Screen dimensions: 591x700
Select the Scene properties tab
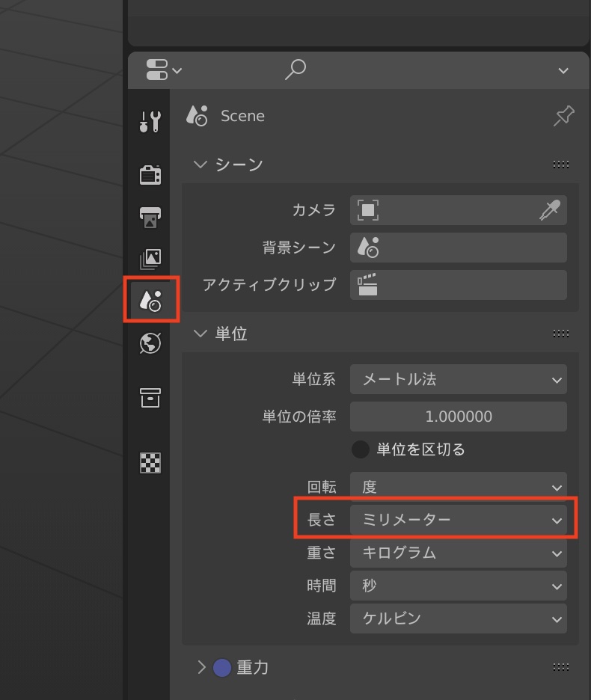coord(151,301)
